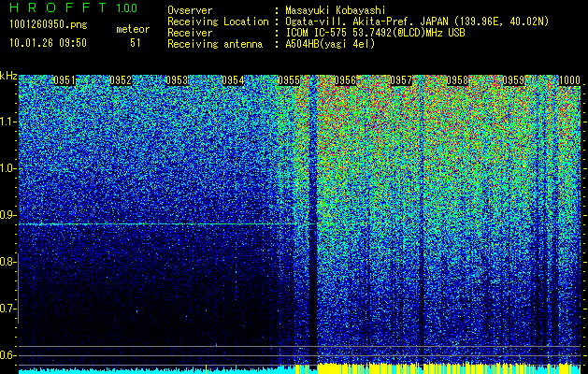588x374 pixels.
Task: Click the 0958 time marker
Action: [457, 80]
